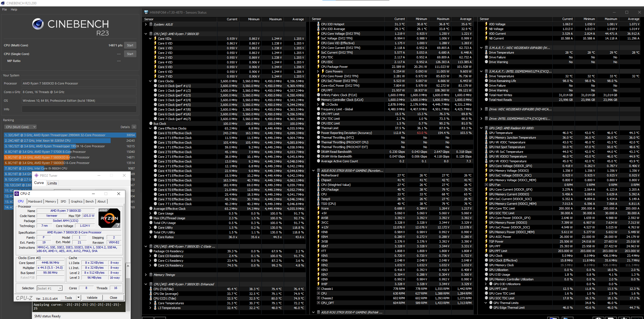Image resolution: width=644 pixels, height=319 pixels.
Task: Expand the System: ASUS tree node
Action: point(146,24)
